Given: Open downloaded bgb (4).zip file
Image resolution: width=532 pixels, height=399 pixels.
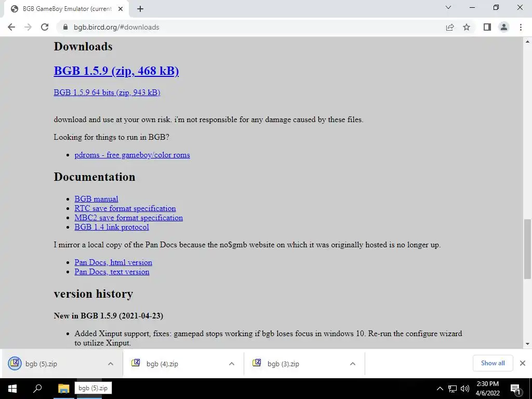Looking at the screenshot, I should point(173,364).
